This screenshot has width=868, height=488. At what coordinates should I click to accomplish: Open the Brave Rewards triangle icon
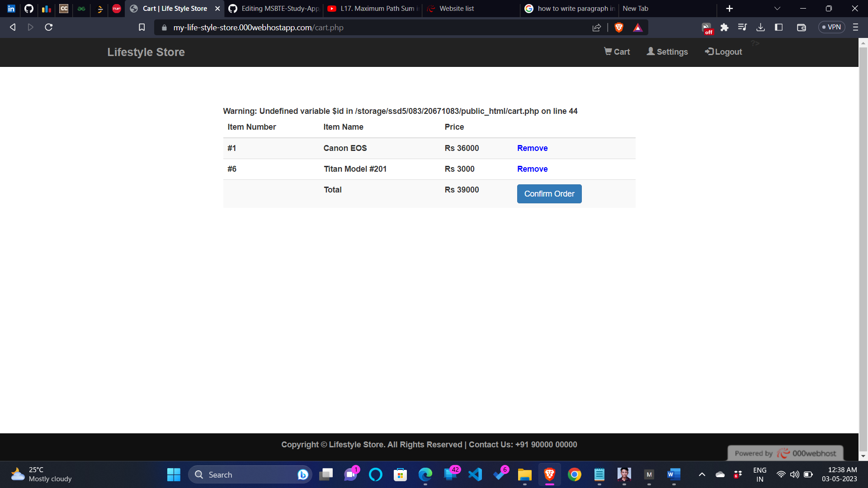pyautogui.click(x=637, y=27)
